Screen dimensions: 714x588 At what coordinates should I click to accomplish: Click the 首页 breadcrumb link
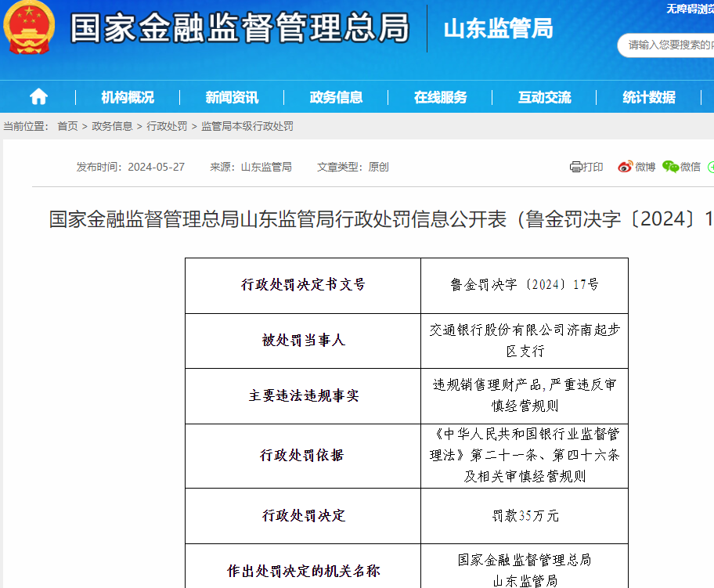pos(67,126)
